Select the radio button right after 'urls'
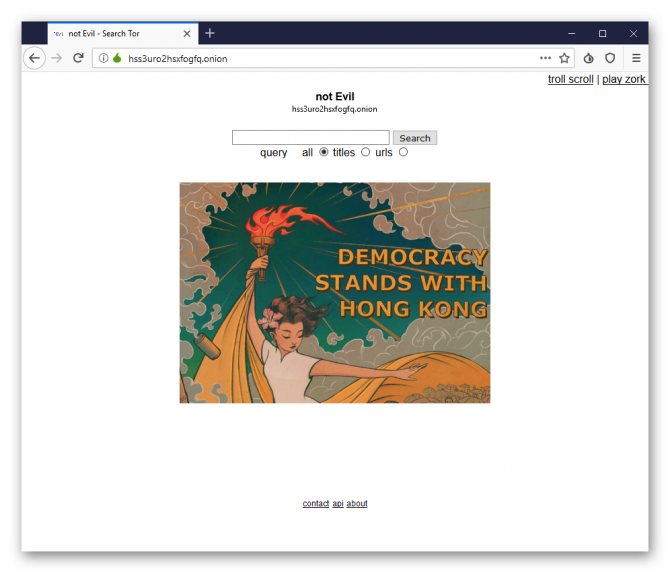 click(403, 152)
